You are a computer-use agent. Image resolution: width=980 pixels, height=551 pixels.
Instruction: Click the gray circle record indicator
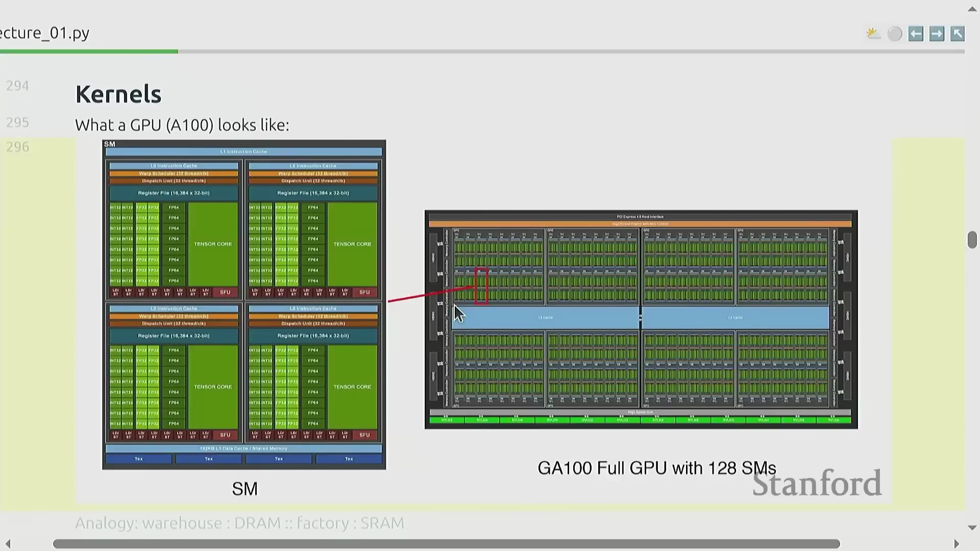[895, 34]
